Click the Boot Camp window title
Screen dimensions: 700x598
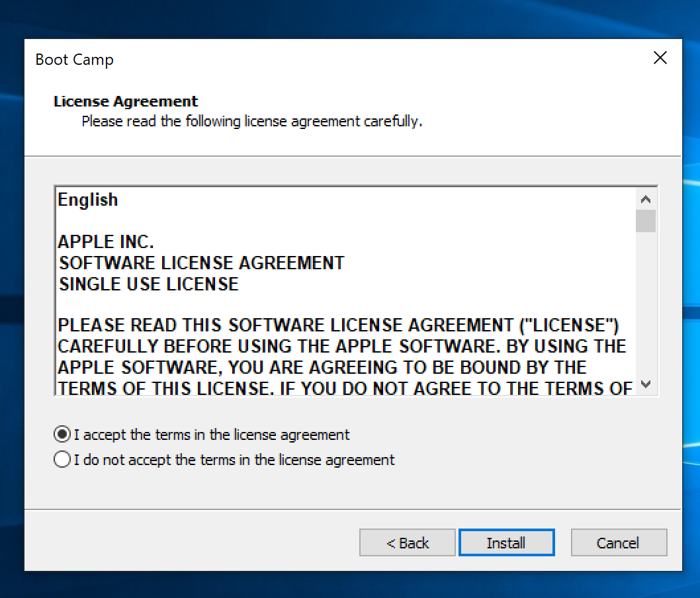point(75,60)
